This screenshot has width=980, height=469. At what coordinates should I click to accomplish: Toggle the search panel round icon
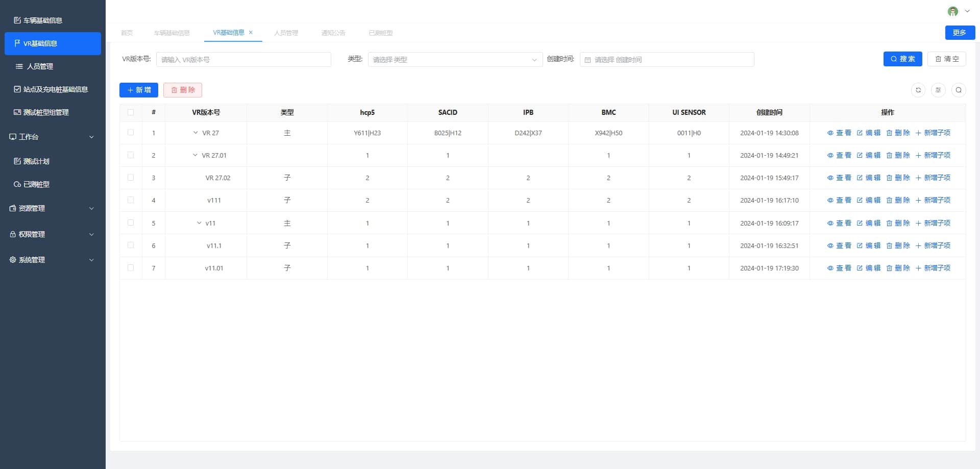(x=959, y=90)
